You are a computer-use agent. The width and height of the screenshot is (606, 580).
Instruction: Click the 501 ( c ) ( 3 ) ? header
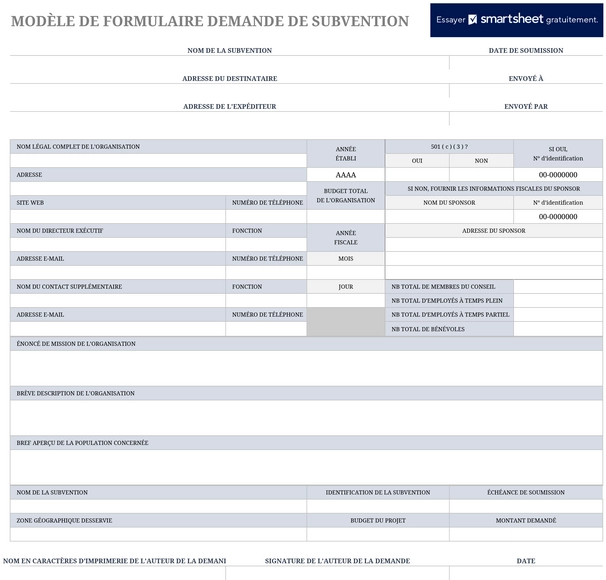click(x=449, y=146)
